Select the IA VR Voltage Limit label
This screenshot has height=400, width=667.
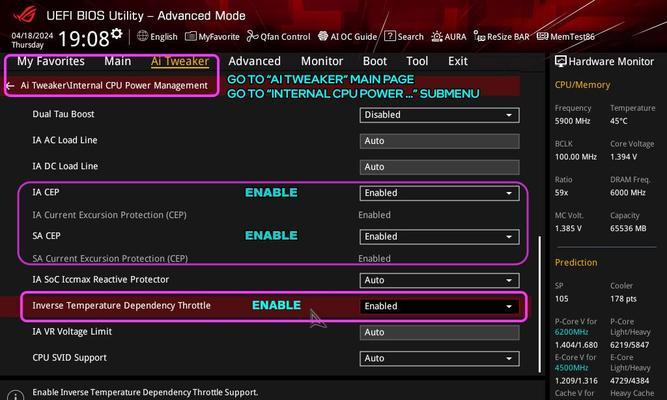[72, 331]
